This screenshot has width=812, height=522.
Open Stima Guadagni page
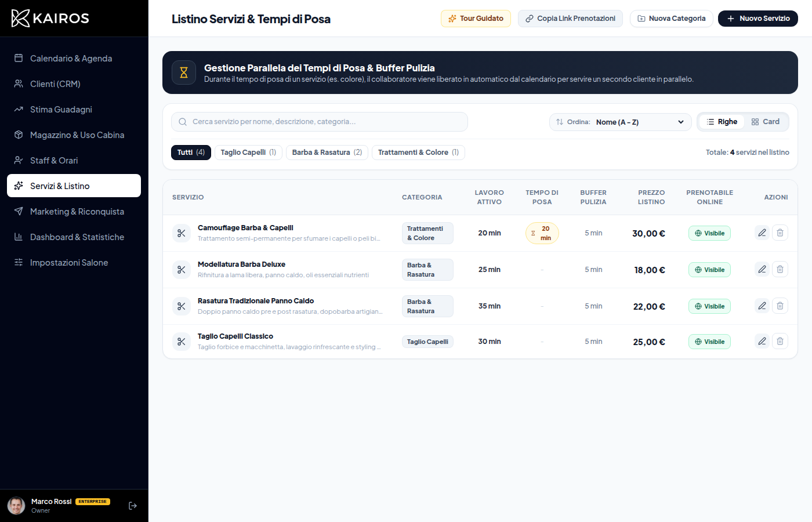click(x=74, y=109)
